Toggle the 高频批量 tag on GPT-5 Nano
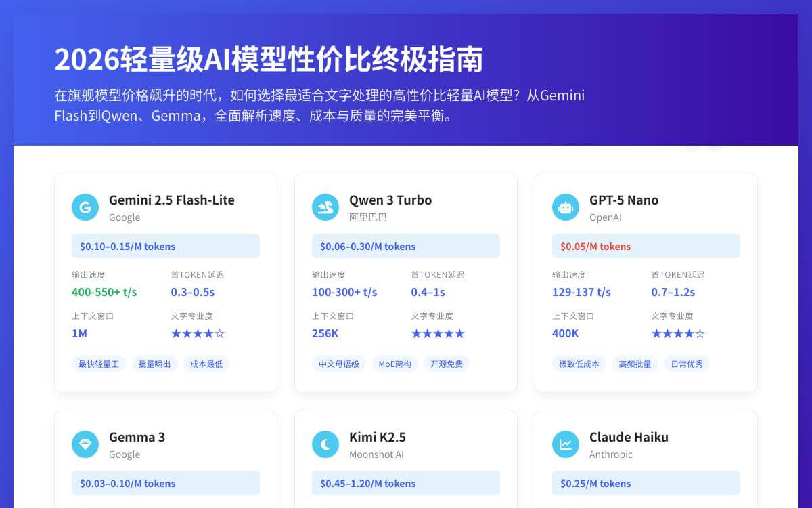 (x=635, y=364)
